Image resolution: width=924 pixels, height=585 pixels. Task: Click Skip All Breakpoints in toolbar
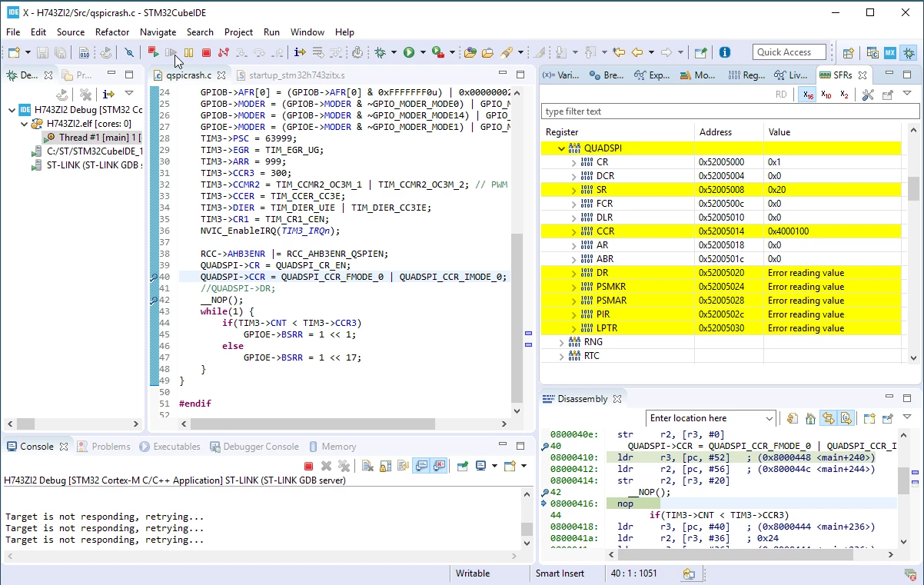pos(129,52)
